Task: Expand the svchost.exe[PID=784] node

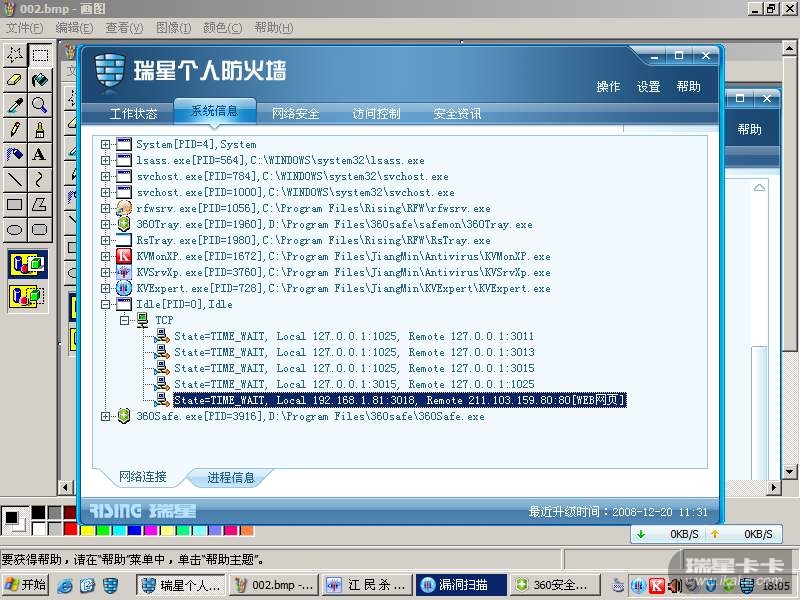Action: tap(105, 177)
